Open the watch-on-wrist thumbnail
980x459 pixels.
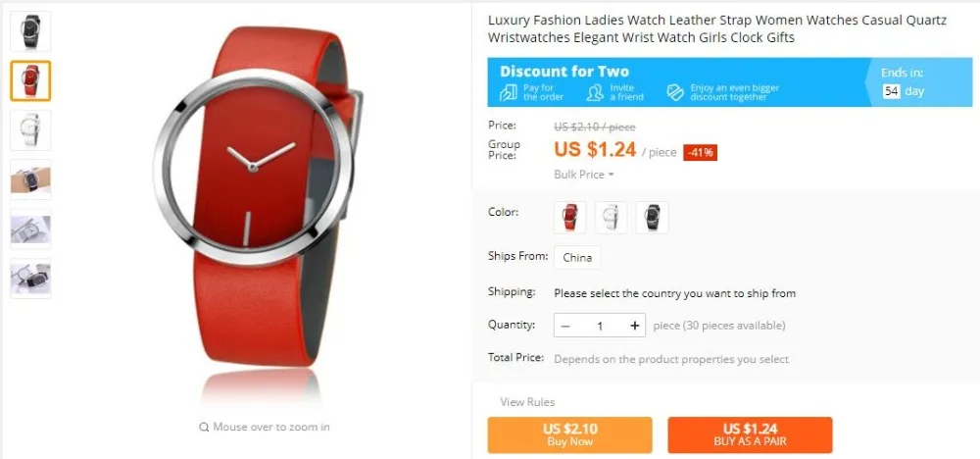coord(30,179)
